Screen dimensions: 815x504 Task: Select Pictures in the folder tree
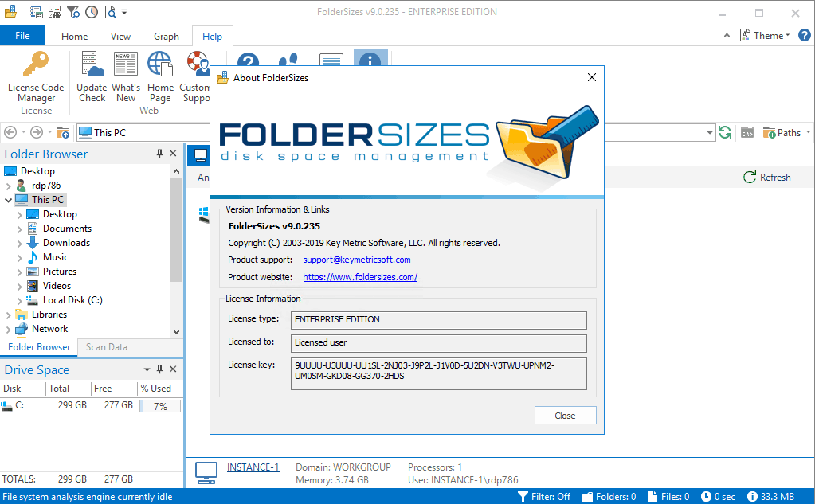tap(59, 272)
